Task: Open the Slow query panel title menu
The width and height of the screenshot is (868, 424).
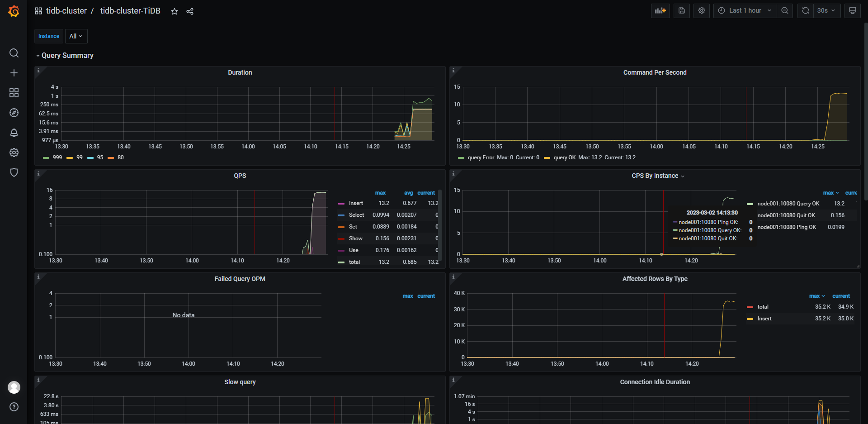Action: pyautogui.click(x=240, y=382)
